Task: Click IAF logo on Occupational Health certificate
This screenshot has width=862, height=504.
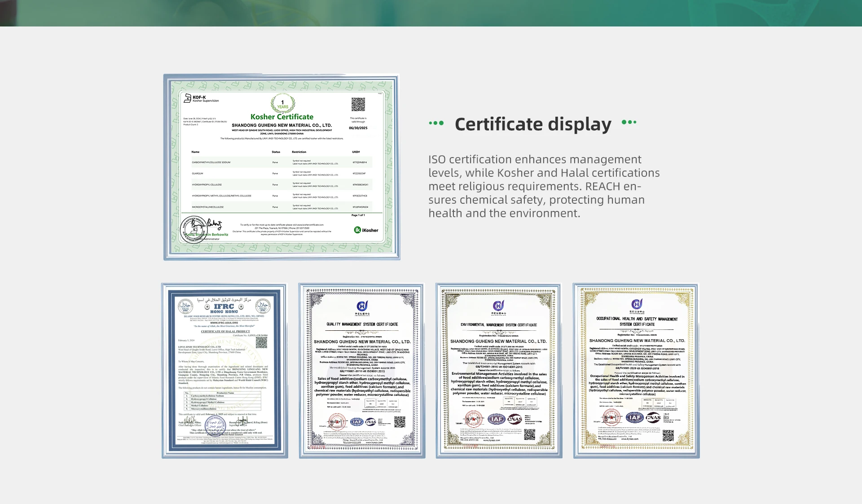Action: point(634,417)
